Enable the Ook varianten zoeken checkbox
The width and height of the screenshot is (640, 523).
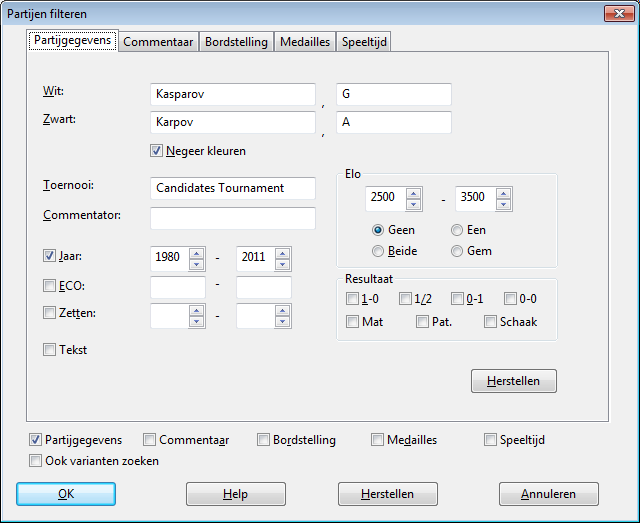[x=37, y=461]
